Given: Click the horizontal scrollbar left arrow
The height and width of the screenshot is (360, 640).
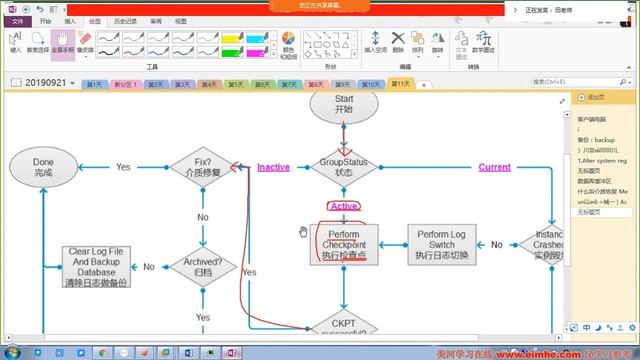Looking at the screenshot, I should tap(8, 338).
